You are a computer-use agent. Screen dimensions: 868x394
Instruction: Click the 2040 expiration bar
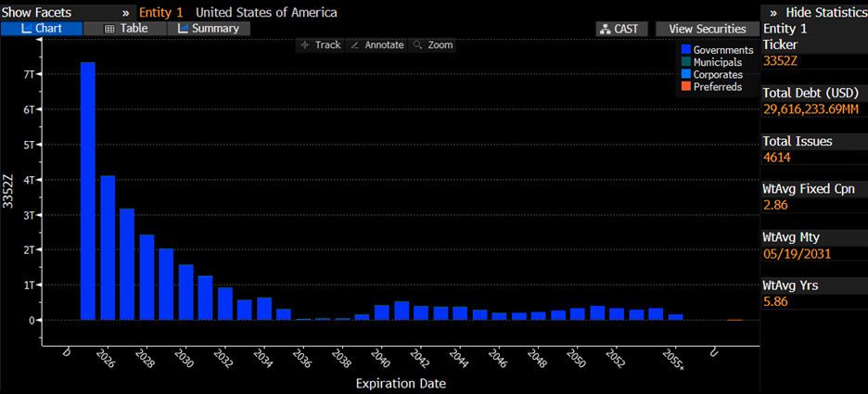pyautogui.click(x=382, y=312)
